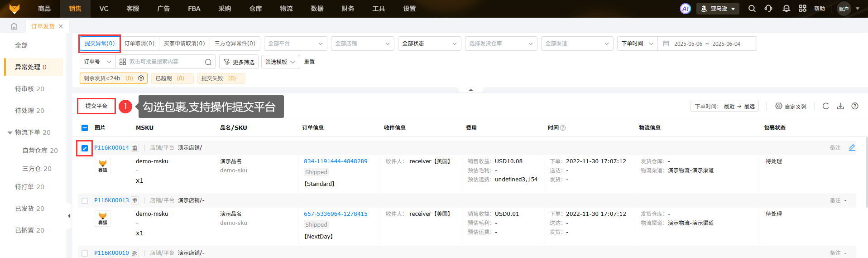Check the P116K00013 package checkbox
This screenshot has width=868, height=258.
(x=85, y=201)
